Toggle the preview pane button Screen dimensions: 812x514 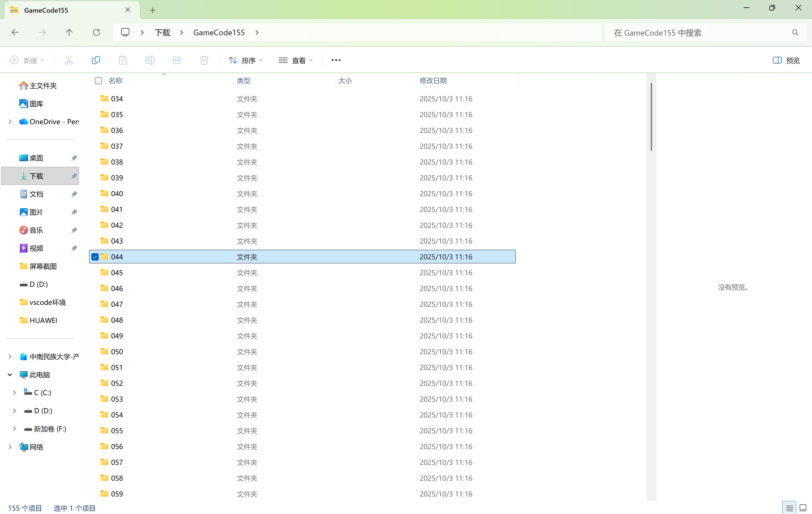tap(786, 60)
